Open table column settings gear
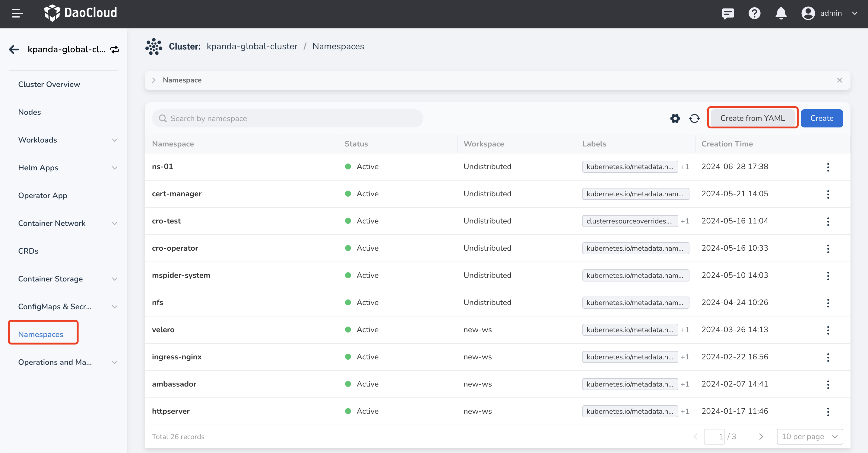The image size is (868, 453). pos(675,118)
